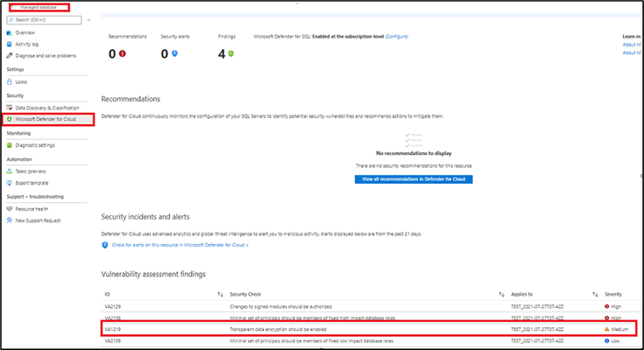Open Export template menu item
The height and width of the screenshot is (350, 644).
[x=32, y=183]
